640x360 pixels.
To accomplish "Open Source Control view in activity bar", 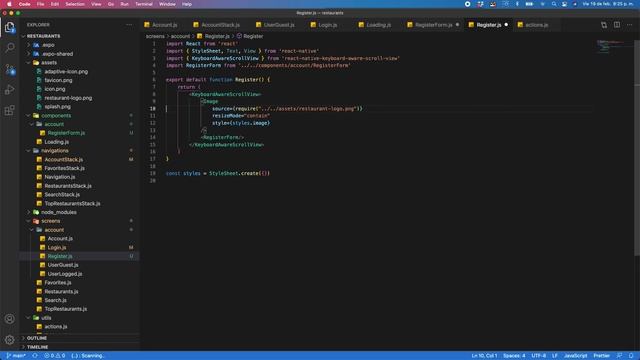I will pos(9,69).
